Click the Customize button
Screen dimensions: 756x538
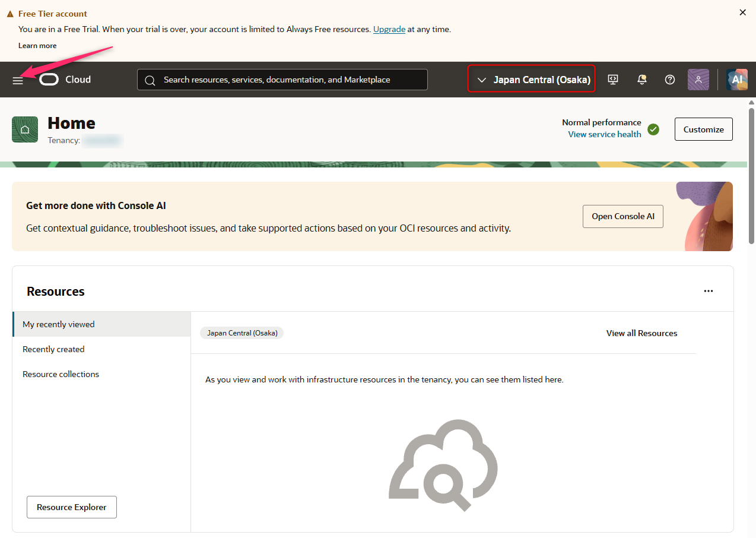704,129
